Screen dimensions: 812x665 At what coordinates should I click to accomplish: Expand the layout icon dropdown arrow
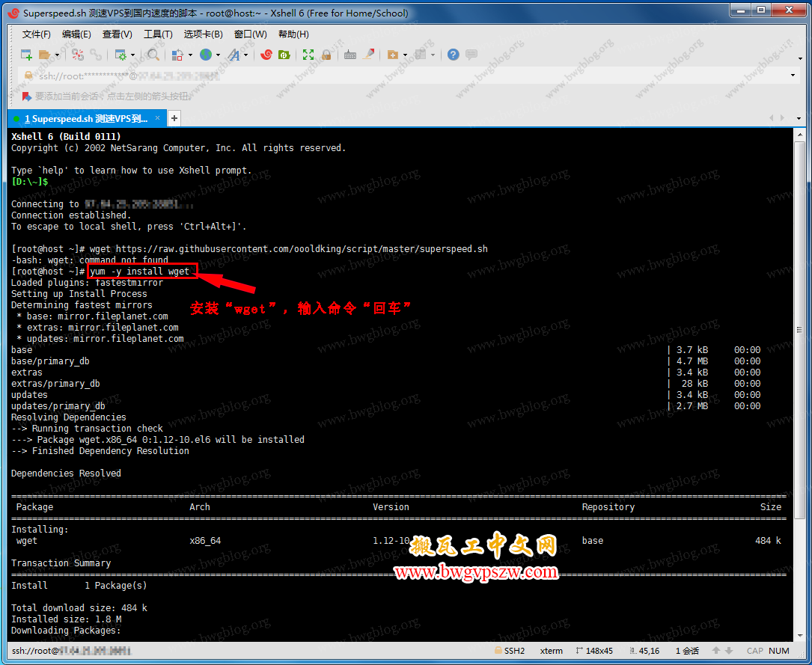click(433, 55)
